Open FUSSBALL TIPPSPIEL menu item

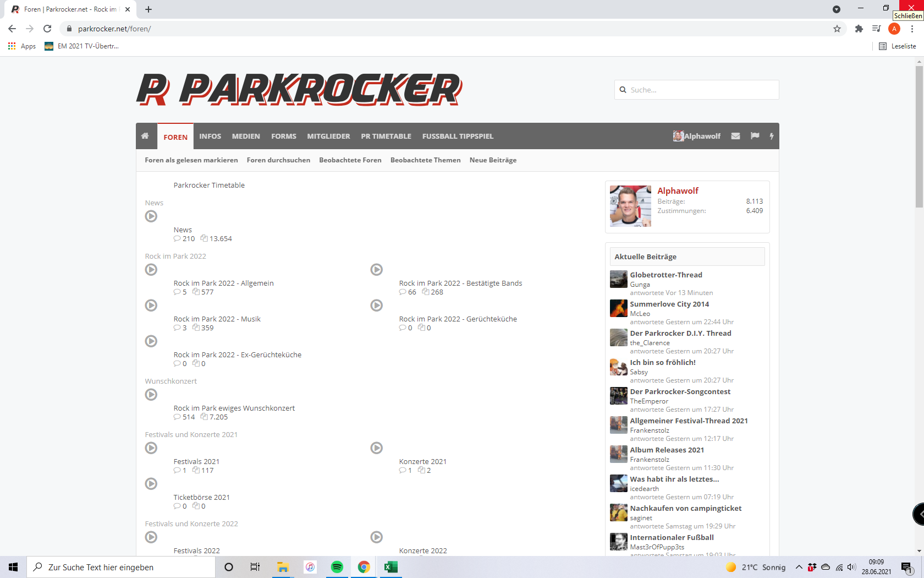pos(458,136)
